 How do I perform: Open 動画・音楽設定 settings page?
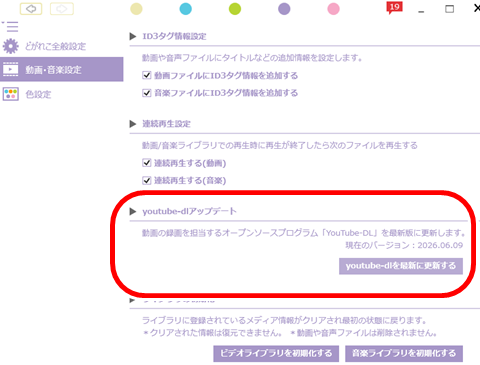62,69
